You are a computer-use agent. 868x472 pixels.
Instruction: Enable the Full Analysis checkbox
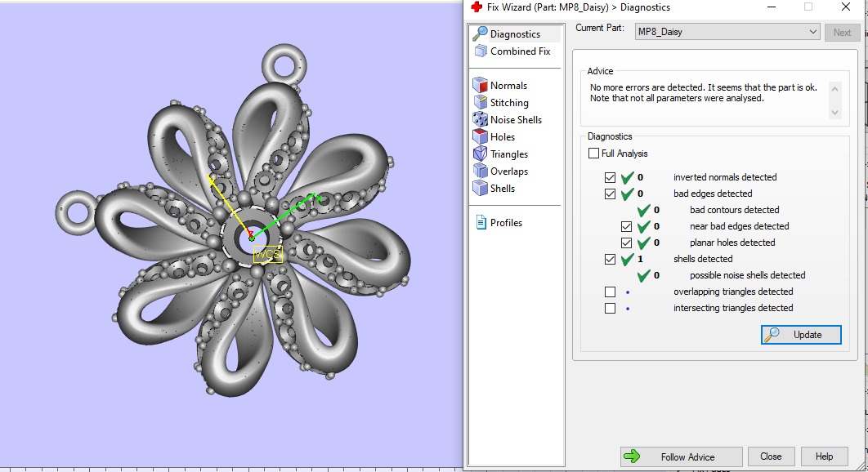tap(593, 154)
